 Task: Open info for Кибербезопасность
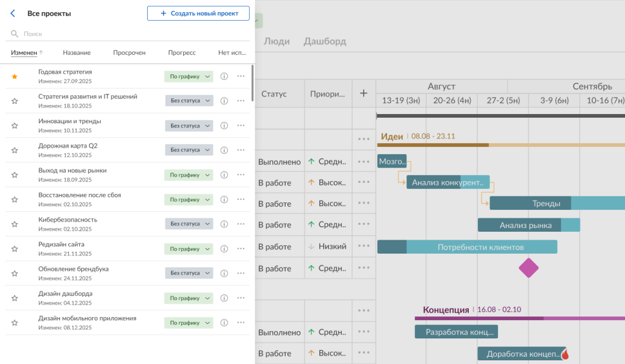(224, 224)
